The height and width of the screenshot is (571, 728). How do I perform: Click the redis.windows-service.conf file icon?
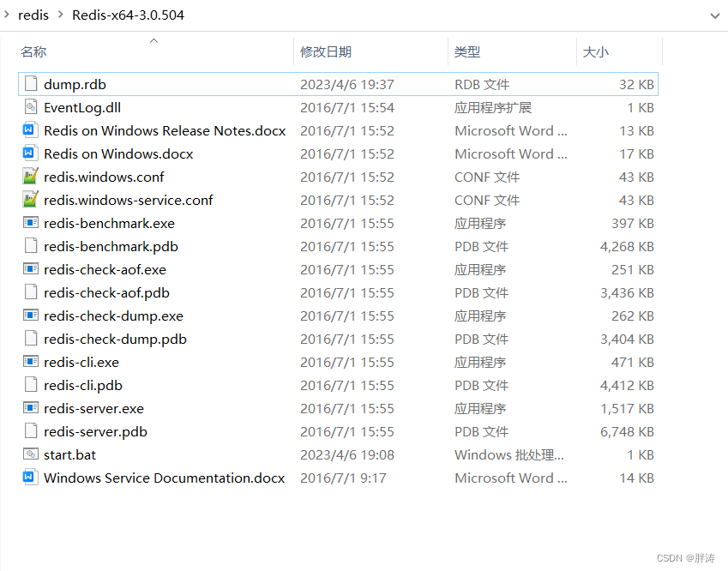tap(31, 199)
